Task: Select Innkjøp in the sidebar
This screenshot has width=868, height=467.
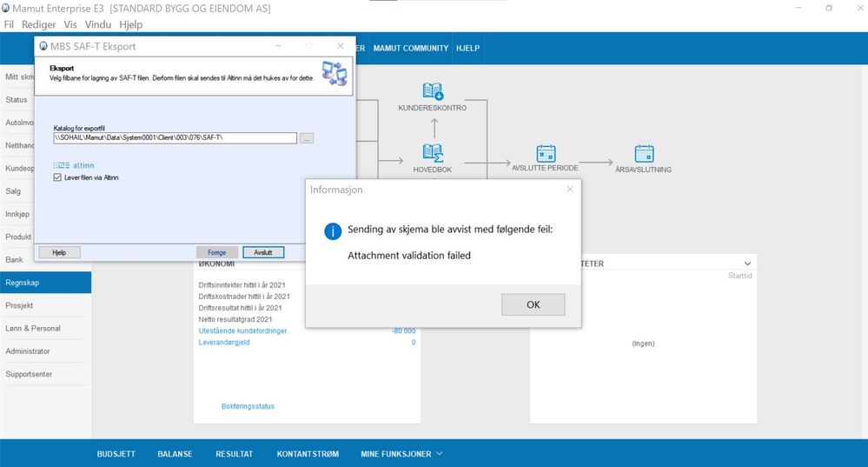Action: (17, 214)
